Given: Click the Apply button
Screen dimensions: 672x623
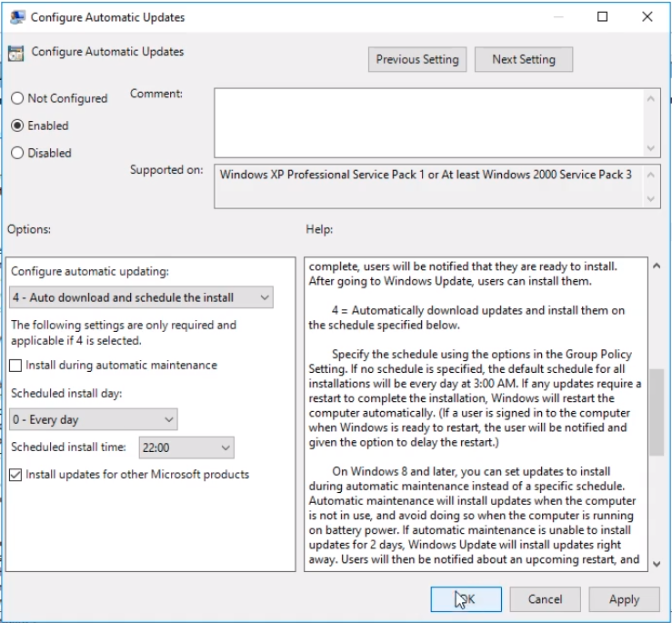Looking at the screenshot, I should pyautogui.click(x=624, y=599).
